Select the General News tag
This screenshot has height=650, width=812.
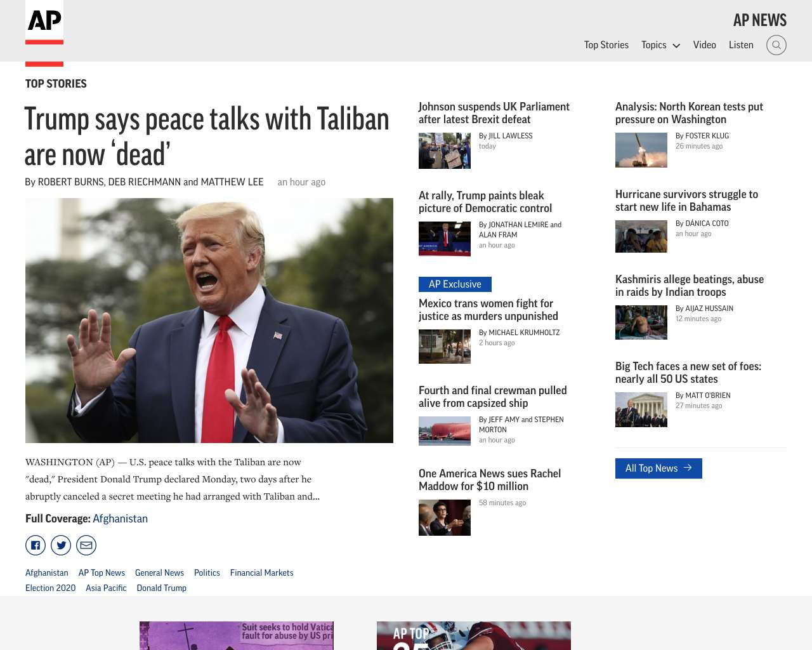coord(159,573)
